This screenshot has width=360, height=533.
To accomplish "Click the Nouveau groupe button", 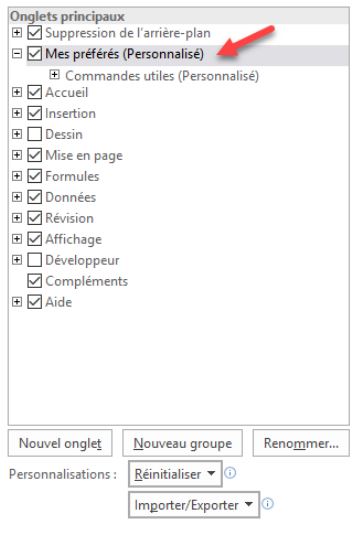I will [x=183, y=443].
